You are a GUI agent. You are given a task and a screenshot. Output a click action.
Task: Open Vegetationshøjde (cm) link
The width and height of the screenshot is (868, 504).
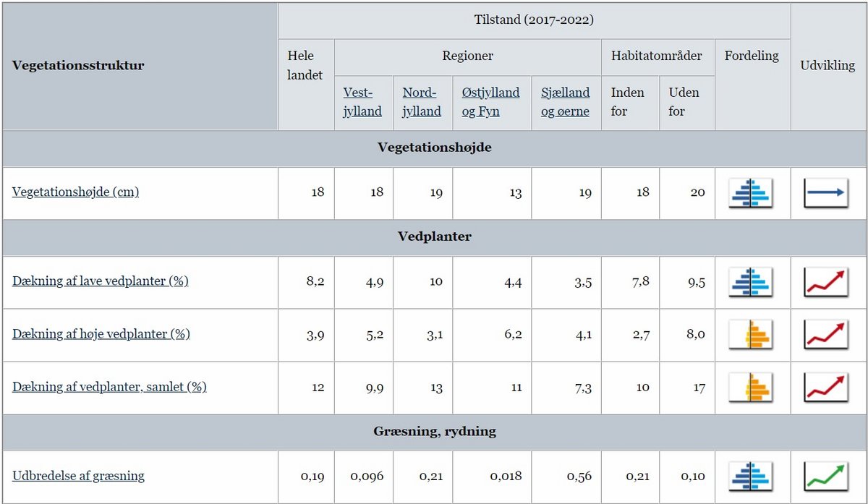tap(75, 192)
